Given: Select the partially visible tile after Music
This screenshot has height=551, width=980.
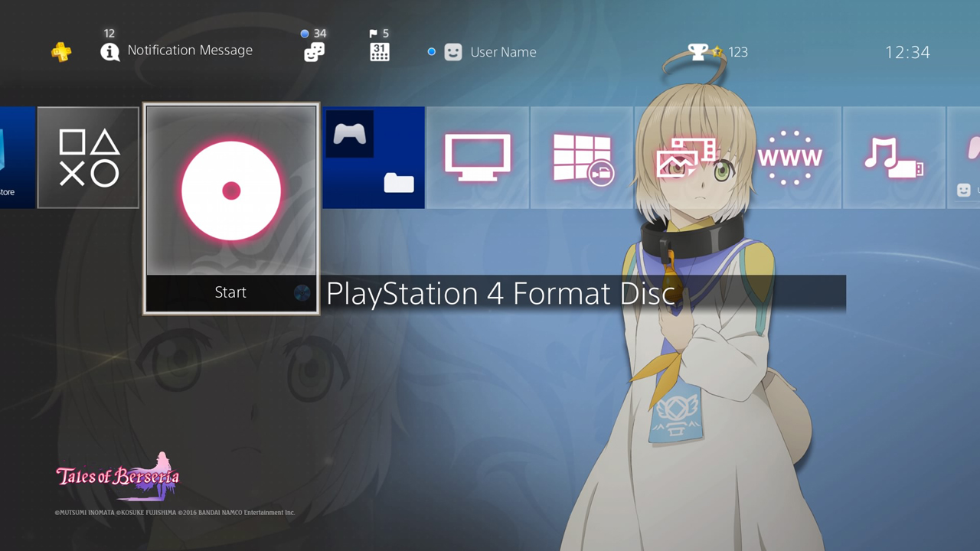Looking at the screenshot, I should click(964, 158).
